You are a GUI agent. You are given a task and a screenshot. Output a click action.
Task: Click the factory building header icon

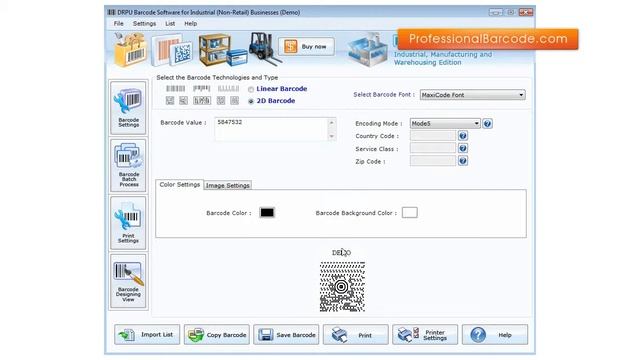368,50
